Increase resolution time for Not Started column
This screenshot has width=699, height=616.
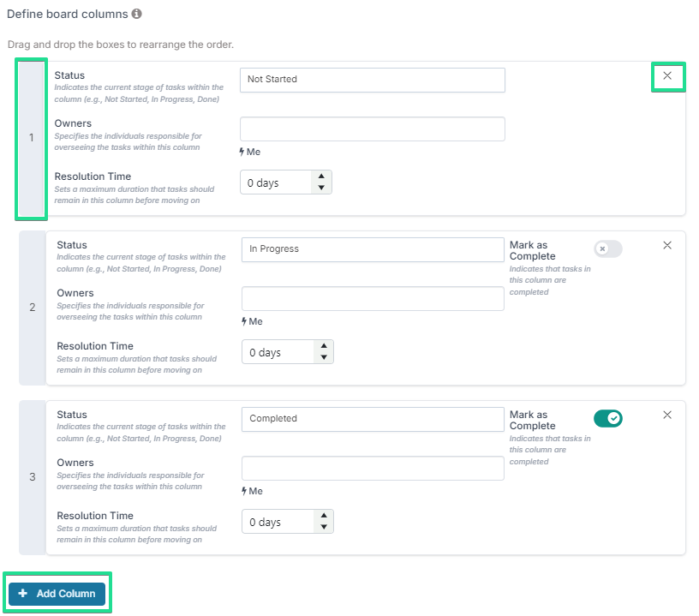tap(321, 176)
